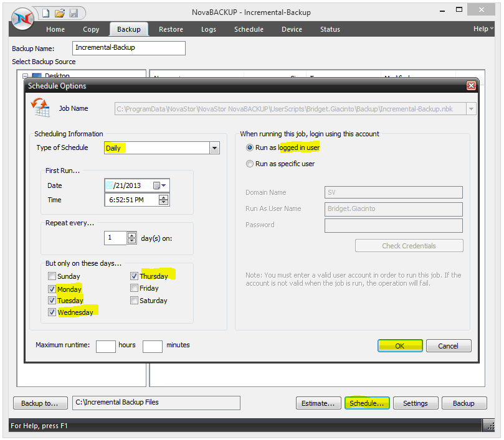The image size is (504, 440).
Task: Click the Save floppy disk icon
Action: 74,13
